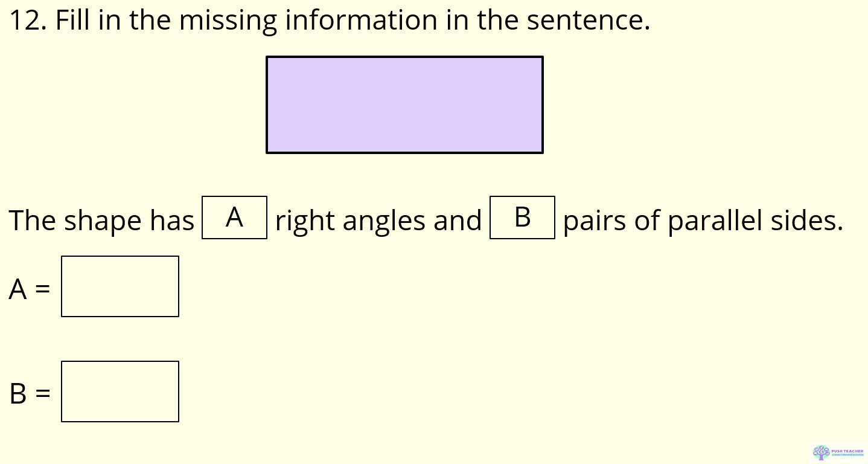The width and height of the screenshot is (868, 464).
Task: Click the word "missing" in the heading
Action: (227, 21)
